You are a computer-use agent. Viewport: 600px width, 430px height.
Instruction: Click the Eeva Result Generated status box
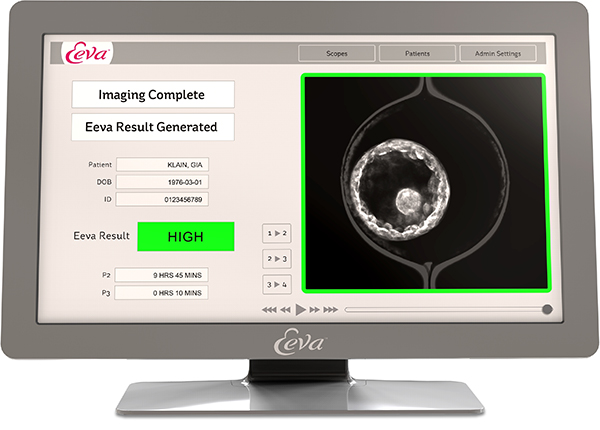coord(153,127)
